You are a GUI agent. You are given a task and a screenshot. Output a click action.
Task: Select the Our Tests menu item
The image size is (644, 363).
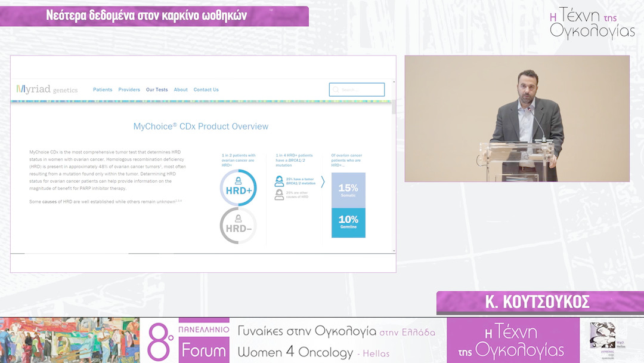coord(157,90)
